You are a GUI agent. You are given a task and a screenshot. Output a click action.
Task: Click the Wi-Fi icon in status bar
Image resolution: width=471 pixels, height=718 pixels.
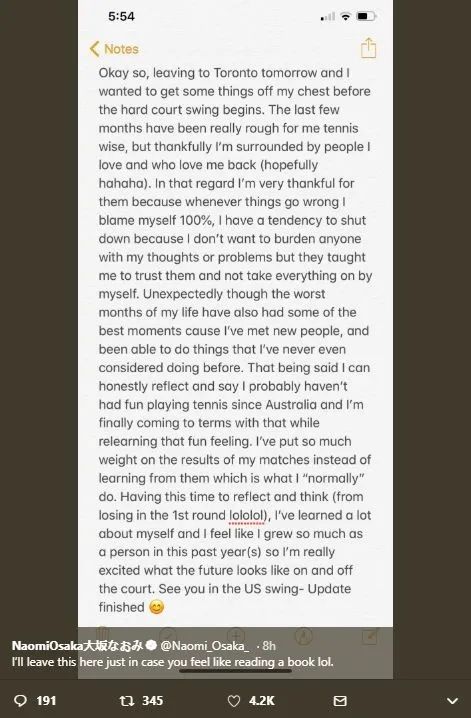coord(346,16)
